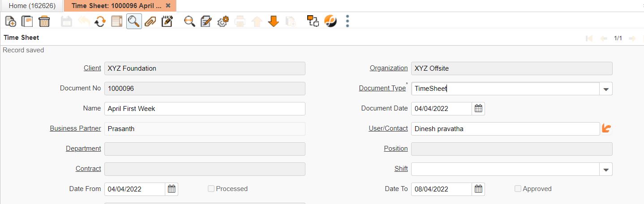Go to the previous record arrow

[x=604, y=38]
